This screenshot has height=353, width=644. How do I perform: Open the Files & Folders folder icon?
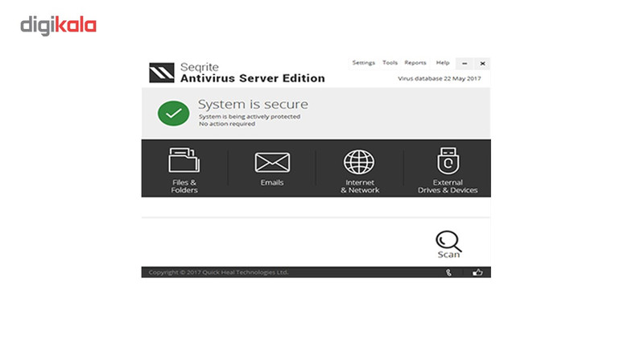click(x=184, y=160)
